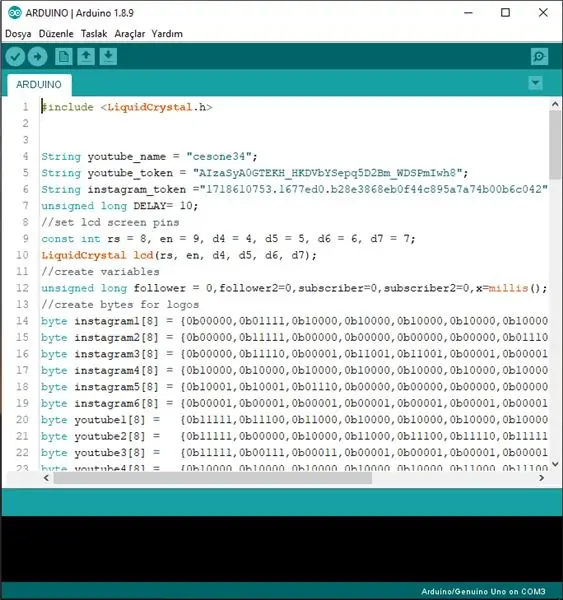Open the Yardım menu
The image size is (563, 600).
167,34
